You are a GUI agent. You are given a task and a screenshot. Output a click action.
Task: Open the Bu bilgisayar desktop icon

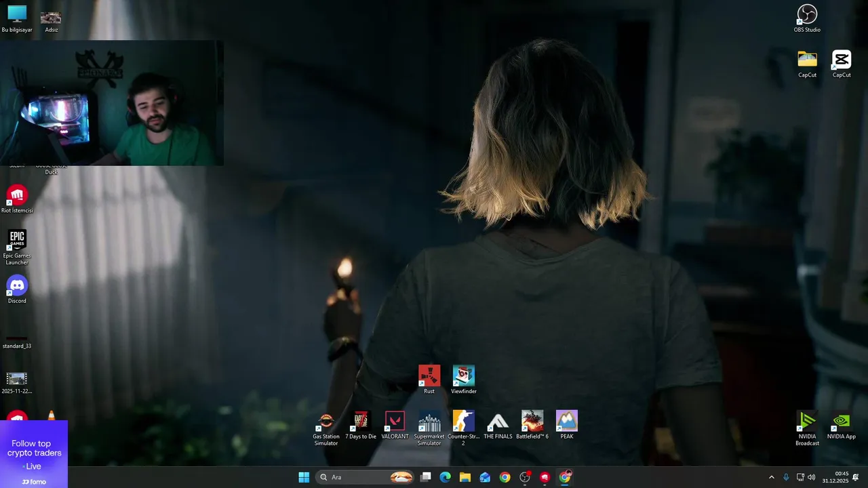(17, 19)
